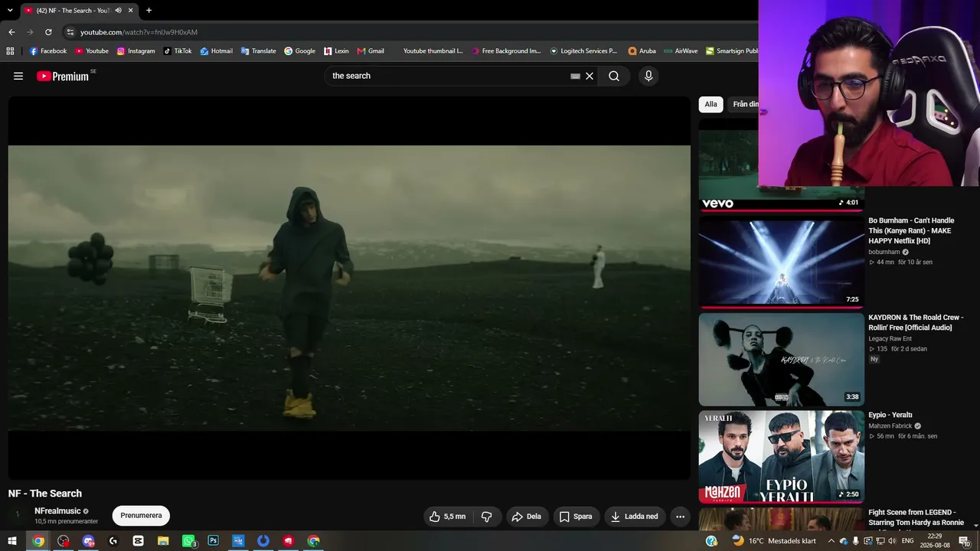Open the tab search dropdown arrow
Viewport: 980px width, 551px height.
tap(10, 11)
